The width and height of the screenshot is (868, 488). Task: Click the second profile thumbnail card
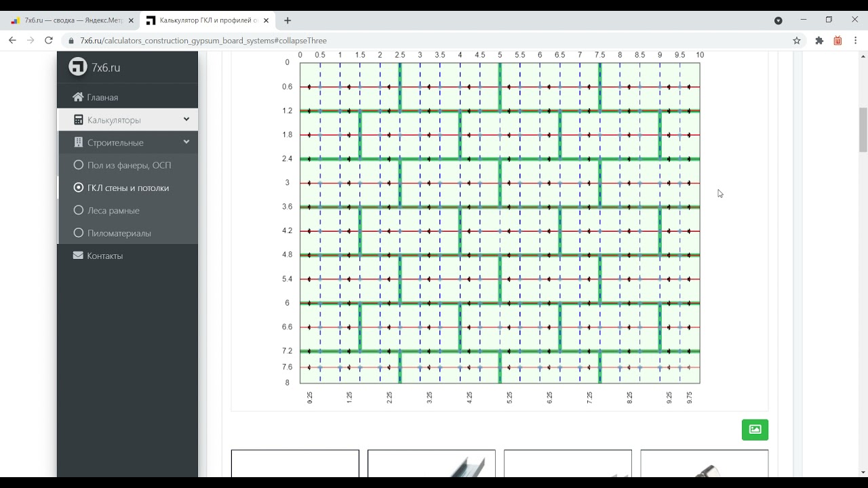click(x=431, y=464)
